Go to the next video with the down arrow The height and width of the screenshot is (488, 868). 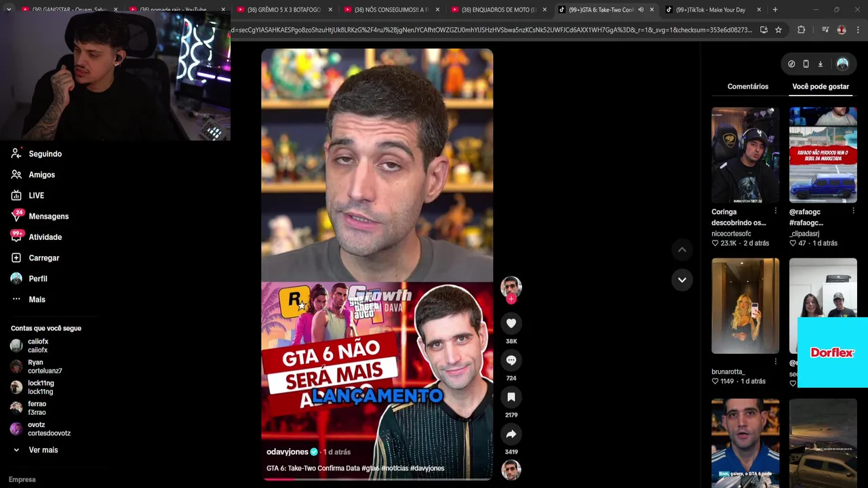682,279
